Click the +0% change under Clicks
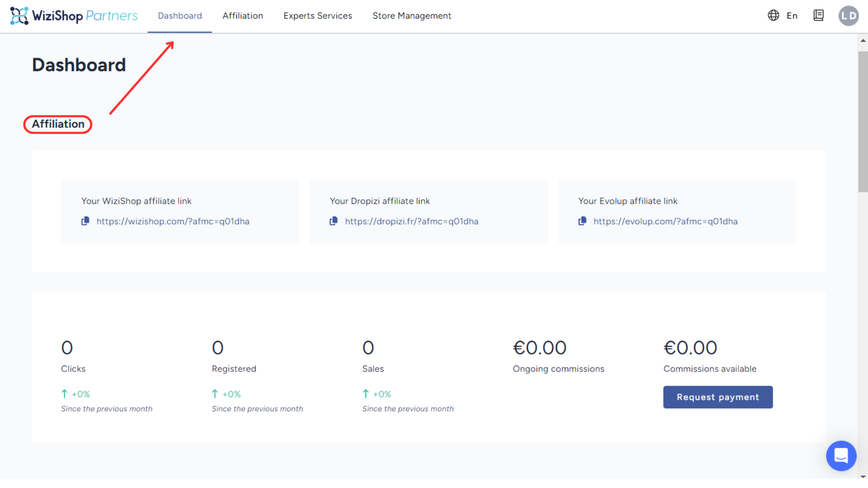868x488 pixels. pyautogui.click(x=80, y=394)
